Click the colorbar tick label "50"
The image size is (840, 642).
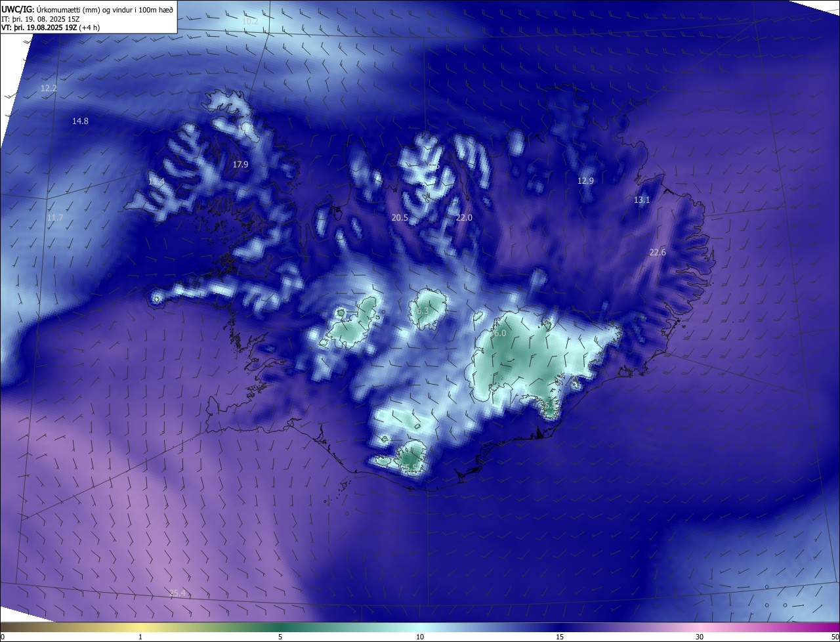(835, 637)
